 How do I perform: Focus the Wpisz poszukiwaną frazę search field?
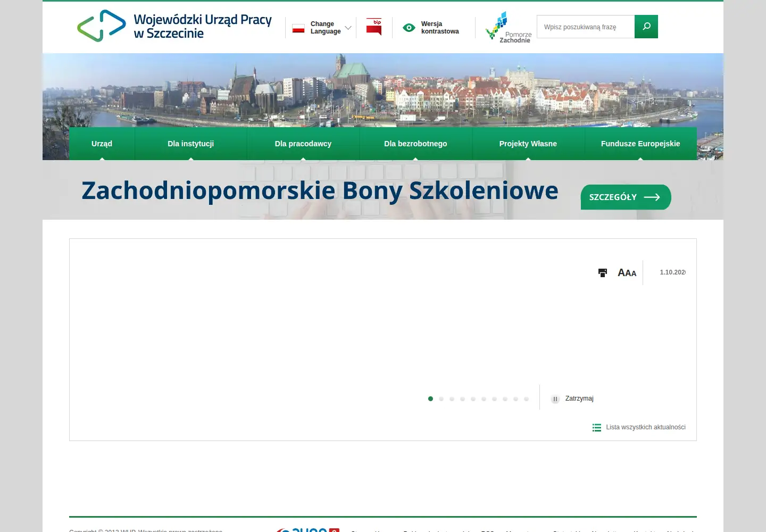(x=586, y=27)
